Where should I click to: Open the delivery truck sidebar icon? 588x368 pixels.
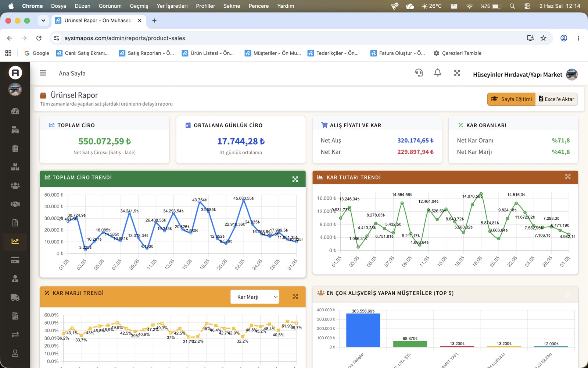[15, 297]
